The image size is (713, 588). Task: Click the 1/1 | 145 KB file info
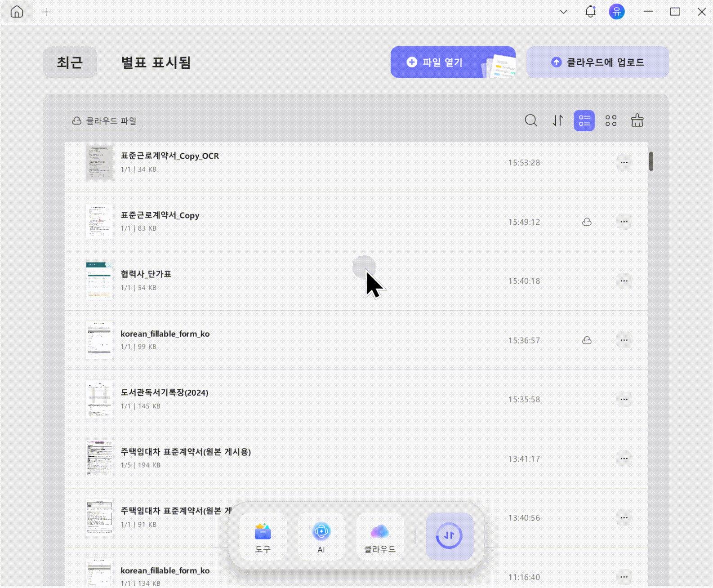click(x=140, y=406)
